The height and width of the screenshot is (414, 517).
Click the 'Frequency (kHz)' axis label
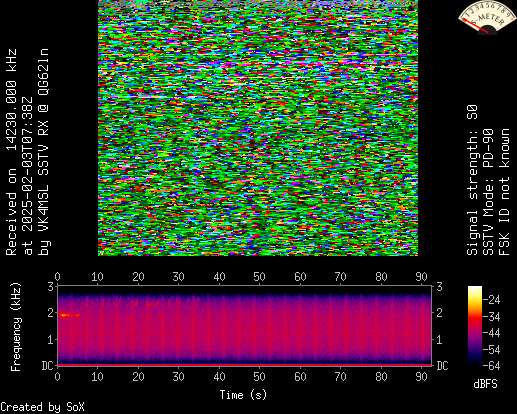(x=16, y=327)
